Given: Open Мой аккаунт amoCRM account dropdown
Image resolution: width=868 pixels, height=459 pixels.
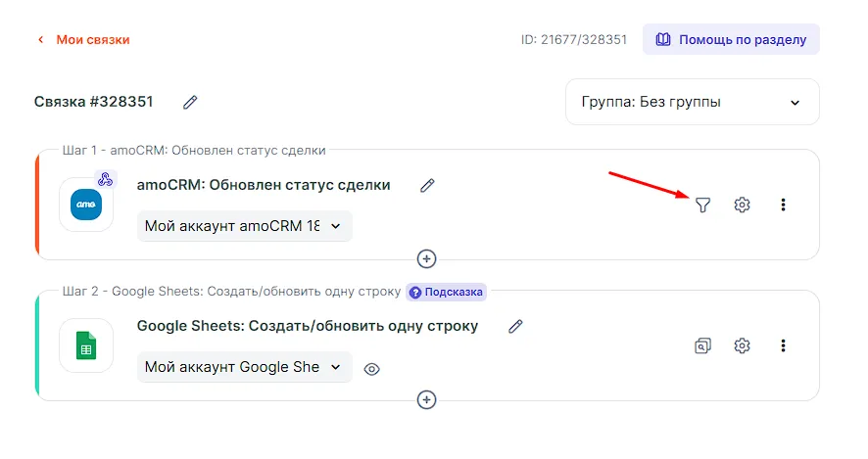Looking at the screenshot, I should click(x=244, y=226).
